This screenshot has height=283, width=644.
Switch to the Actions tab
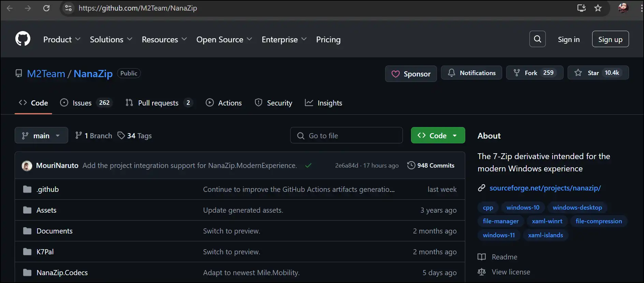coord(224,103)
